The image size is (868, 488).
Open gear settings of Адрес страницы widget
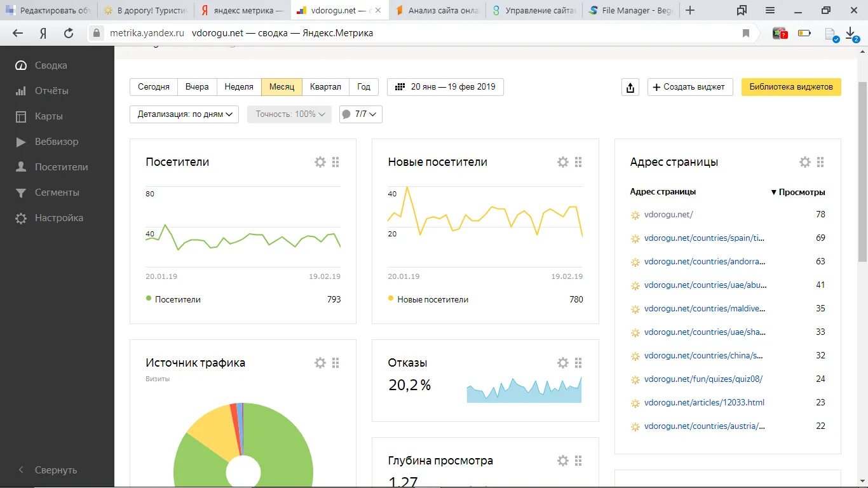[x=805, y=162]
